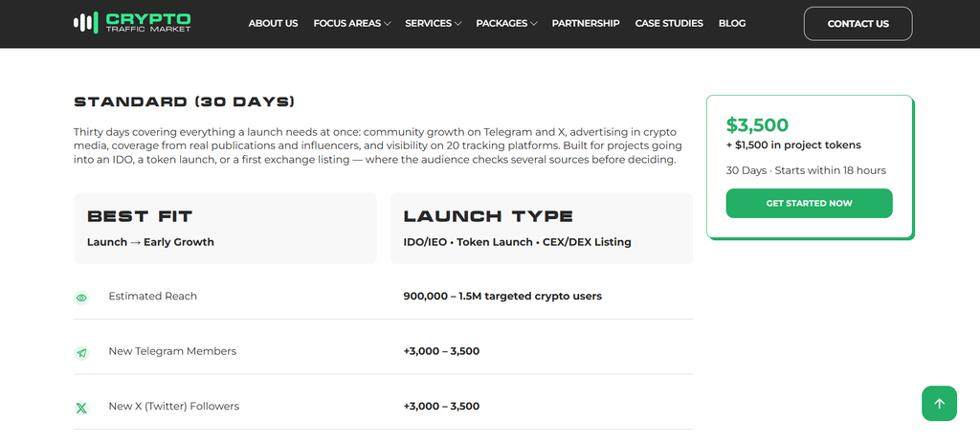Expand the Services dropdown chevron
Viewport: 980px width, 444px height.
click(458, 24)
